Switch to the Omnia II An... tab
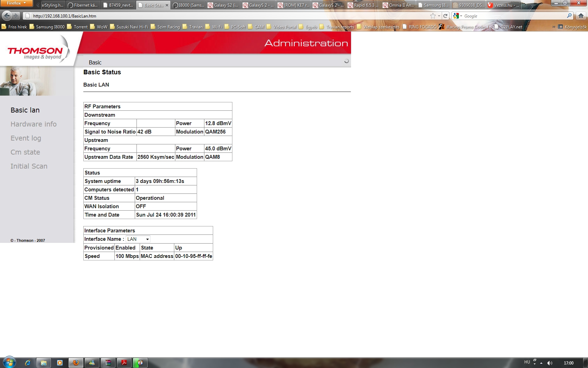The width and height of the screenshot is (588, 368). [x=398, y=5]
